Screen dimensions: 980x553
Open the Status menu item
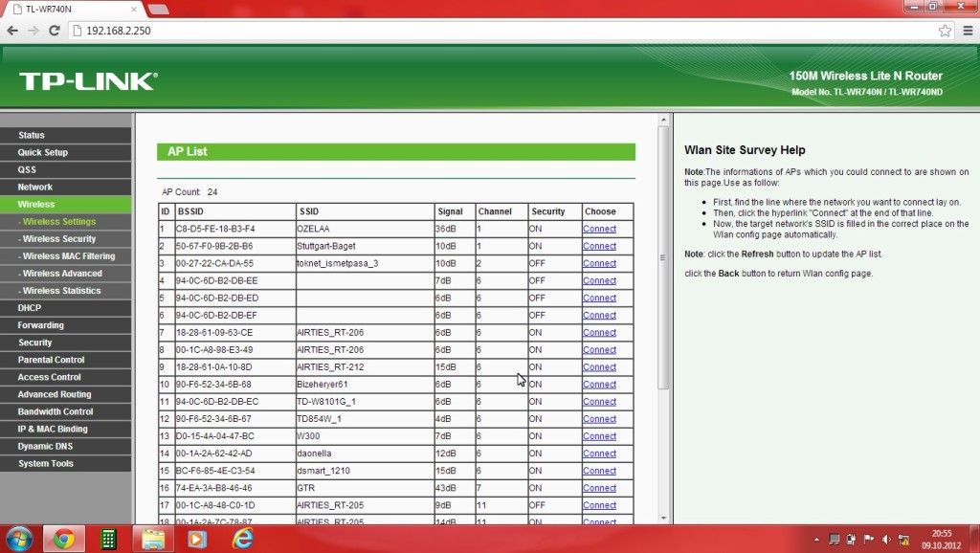tap(66, 135)
